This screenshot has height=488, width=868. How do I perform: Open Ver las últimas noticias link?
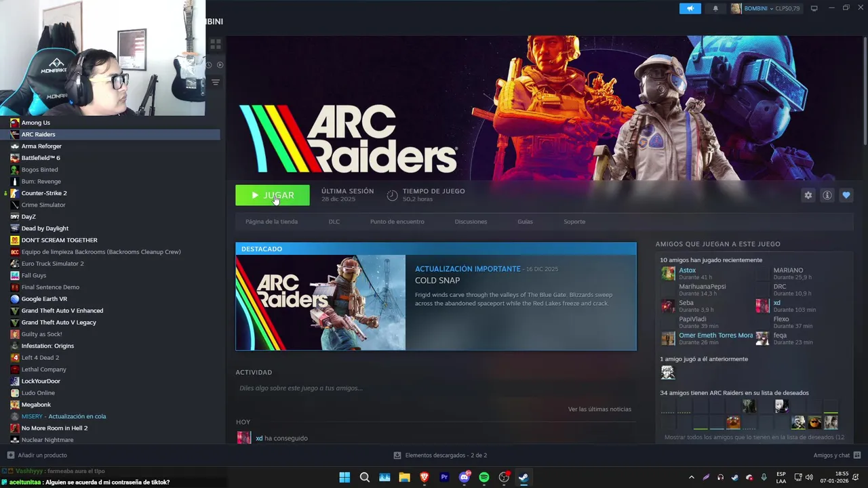(599, 409)
